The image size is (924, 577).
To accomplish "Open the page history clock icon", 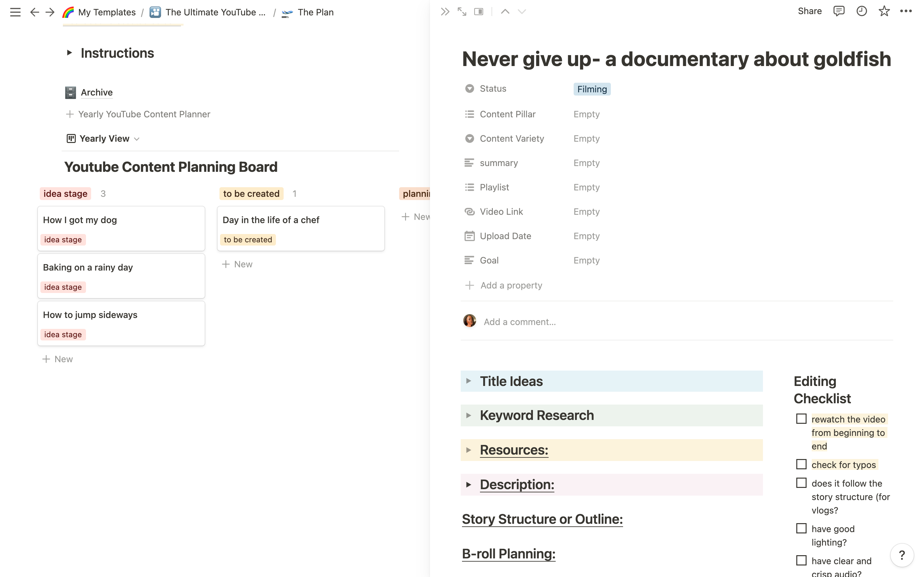I will click(861, 12).
